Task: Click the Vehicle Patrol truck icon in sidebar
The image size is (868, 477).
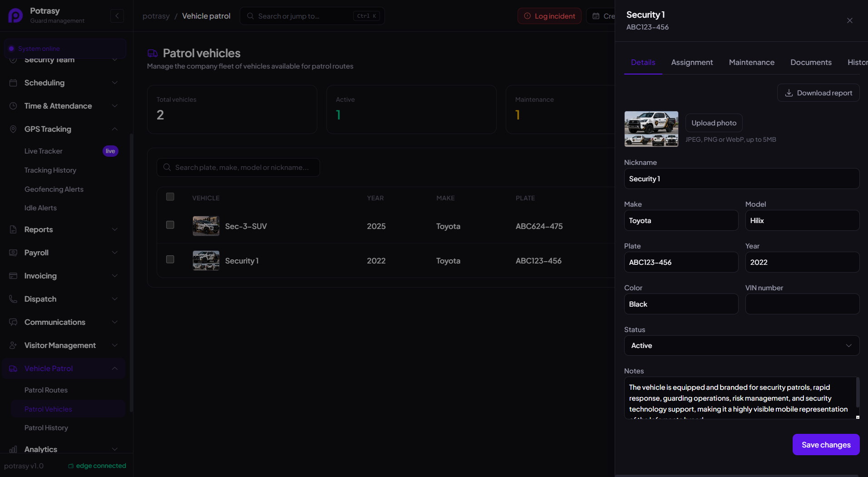Action: [x=13, y=368]
